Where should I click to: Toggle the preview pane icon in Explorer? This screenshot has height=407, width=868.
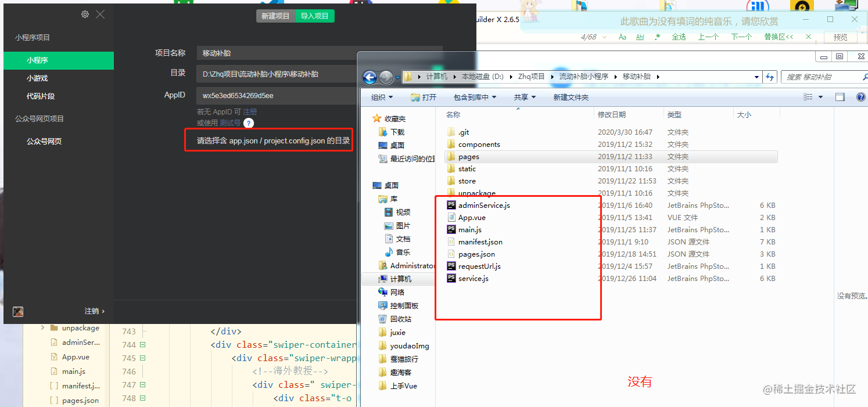(840, 96)
